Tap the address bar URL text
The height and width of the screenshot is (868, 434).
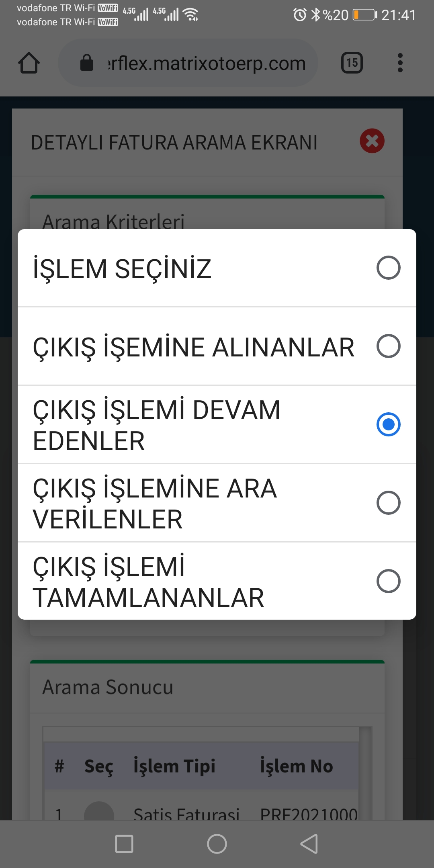(207, 63)
